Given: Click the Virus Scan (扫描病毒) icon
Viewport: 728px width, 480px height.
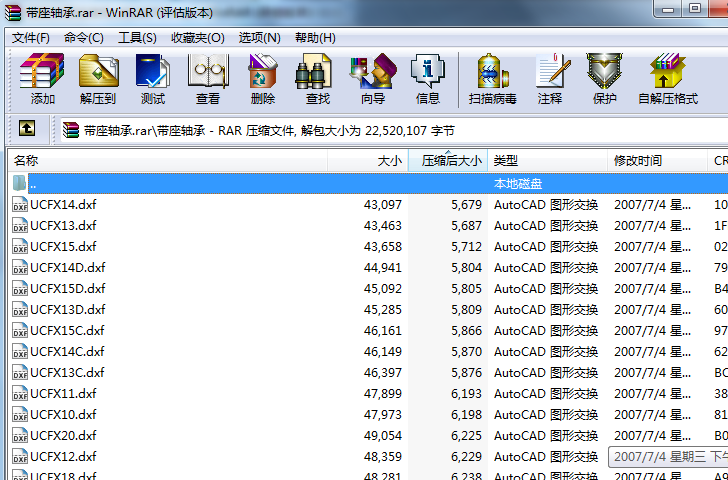Looking at the screenshot, I should [x=493, y=71].
